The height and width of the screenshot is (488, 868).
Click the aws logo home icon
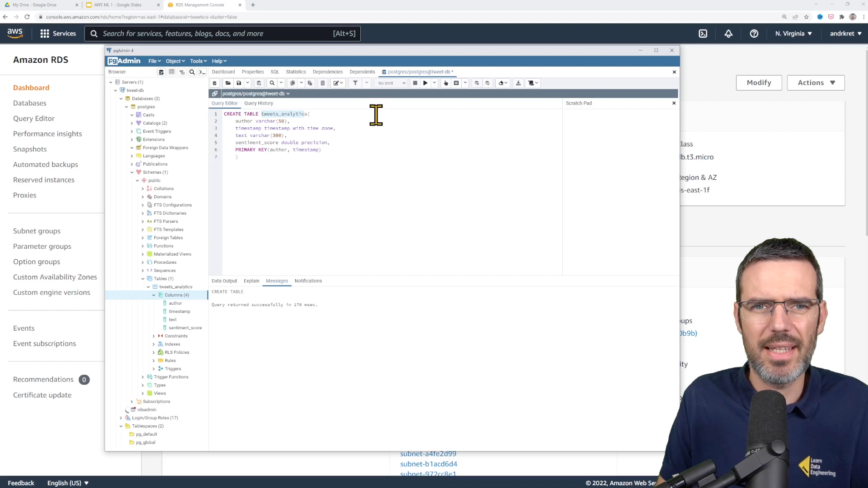click(x=15, y=33)
